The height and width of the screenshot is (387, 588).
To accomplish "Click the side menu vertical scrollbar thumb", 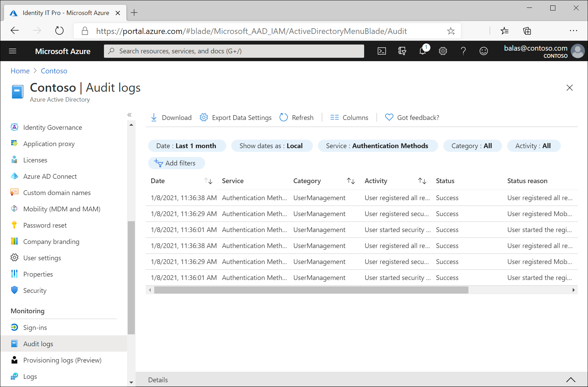I will tap(131, 278).
